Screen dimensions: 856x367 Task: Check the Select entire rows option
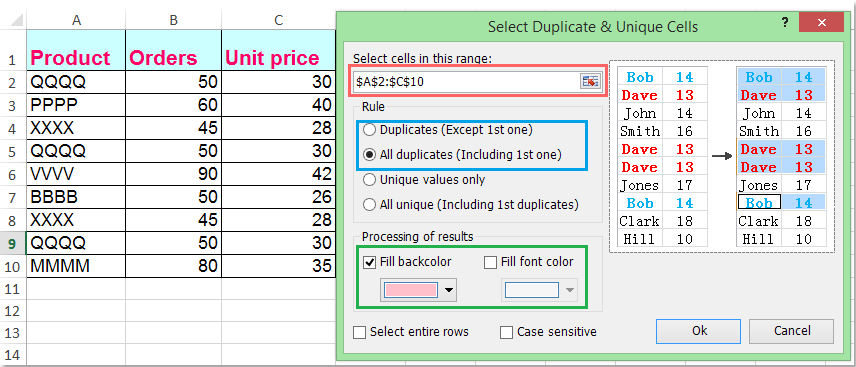(359, 332)
